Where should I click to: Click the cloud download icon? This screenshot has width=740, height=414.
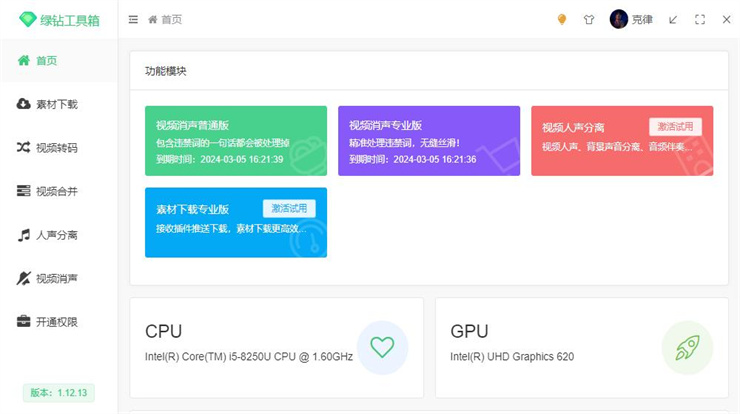24,104
